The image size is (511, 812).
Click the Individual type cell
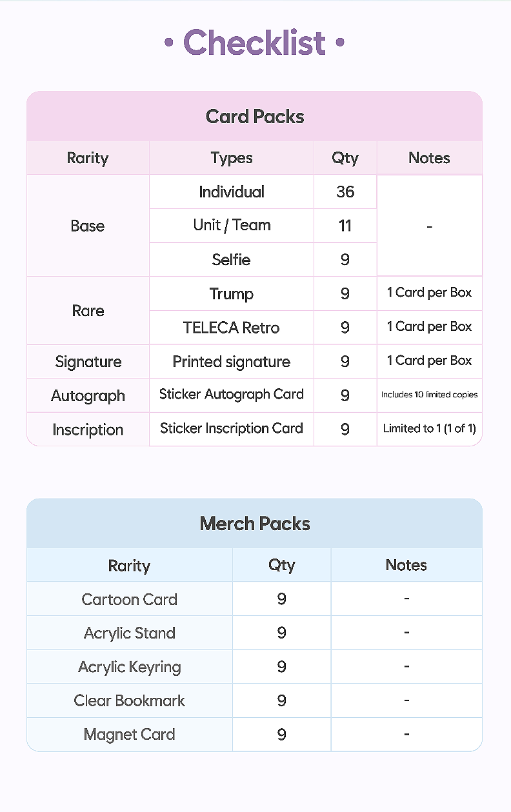click(x=232, y=192)
